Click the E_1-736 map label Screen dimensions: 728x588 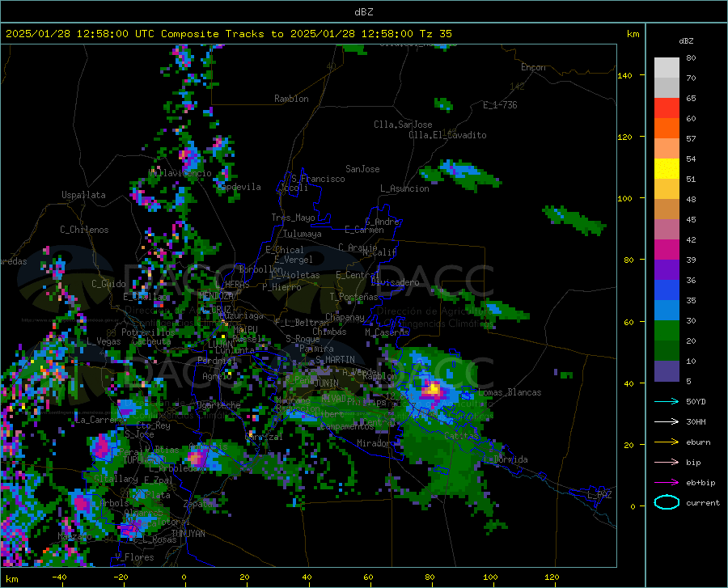tap(500, 105)
